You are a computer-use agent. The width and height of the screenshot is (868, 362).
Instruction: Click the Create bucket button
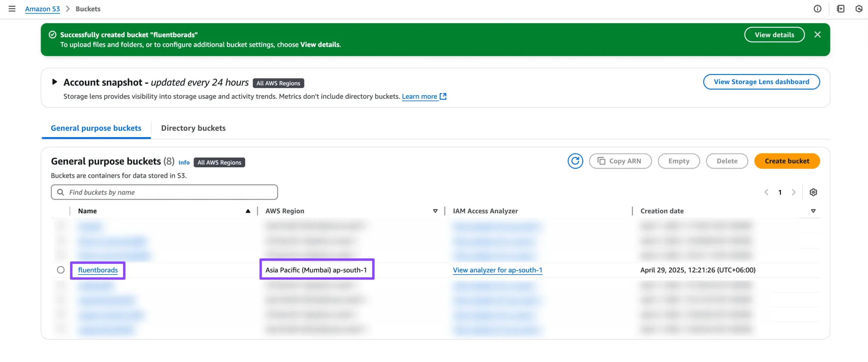pos(787,161)
